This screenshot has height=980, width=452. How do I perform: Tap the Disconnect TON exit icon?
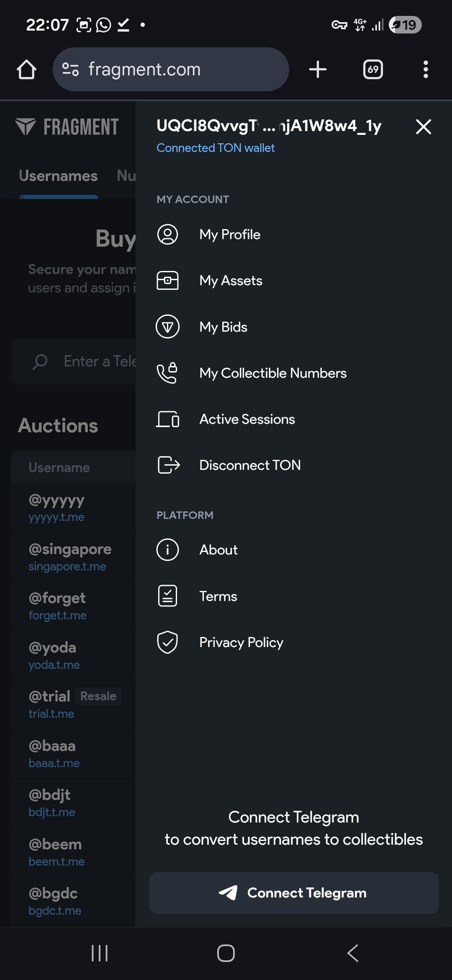click(168, 465)
